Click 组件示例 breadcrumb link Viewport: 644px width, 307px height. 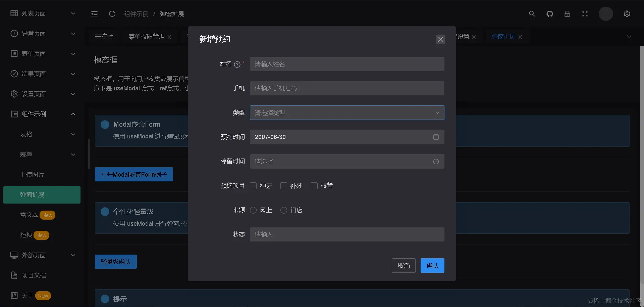(x=136, y=14)
